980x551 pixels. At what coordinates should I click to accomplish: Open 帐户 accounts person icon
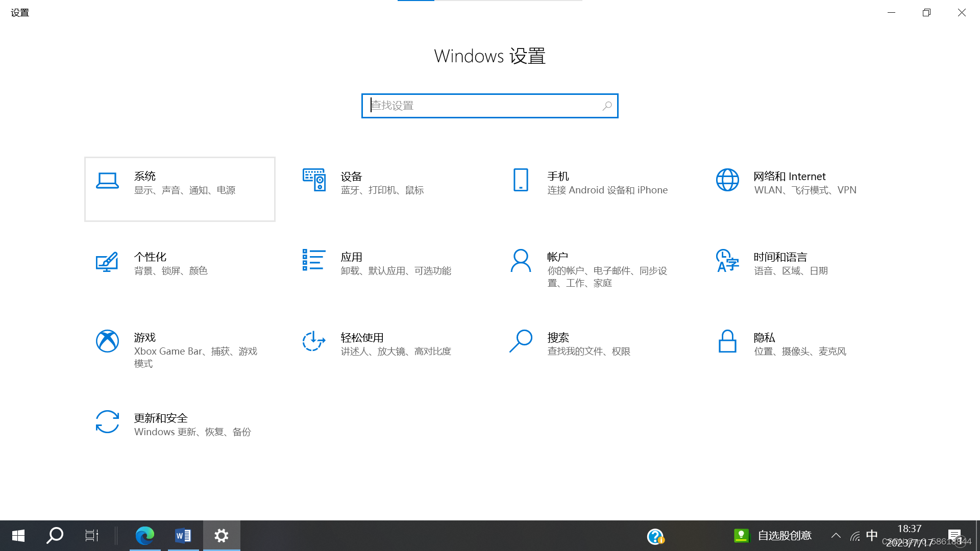pos(521,260)
